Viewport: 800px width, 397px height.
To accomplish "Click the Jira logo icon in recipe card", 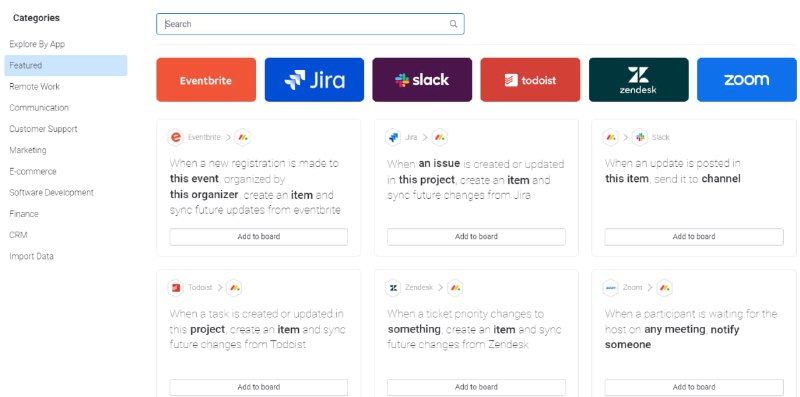I will [x=393, y=137].
